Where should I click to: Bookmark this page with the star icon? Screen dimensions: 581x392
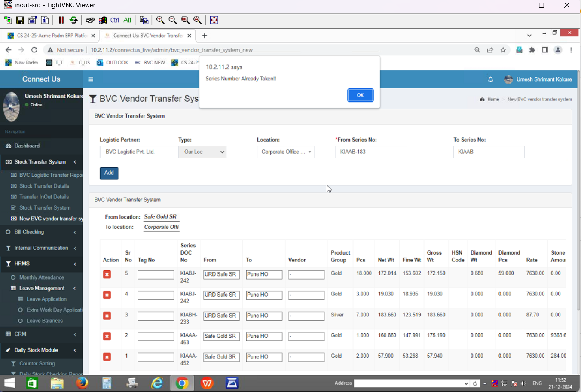503,50
